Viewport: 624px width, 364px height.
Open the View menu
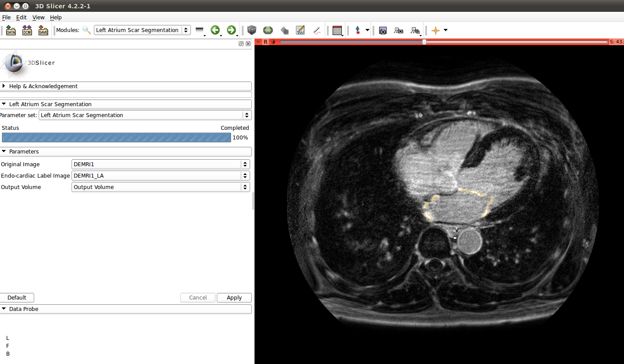38,18
